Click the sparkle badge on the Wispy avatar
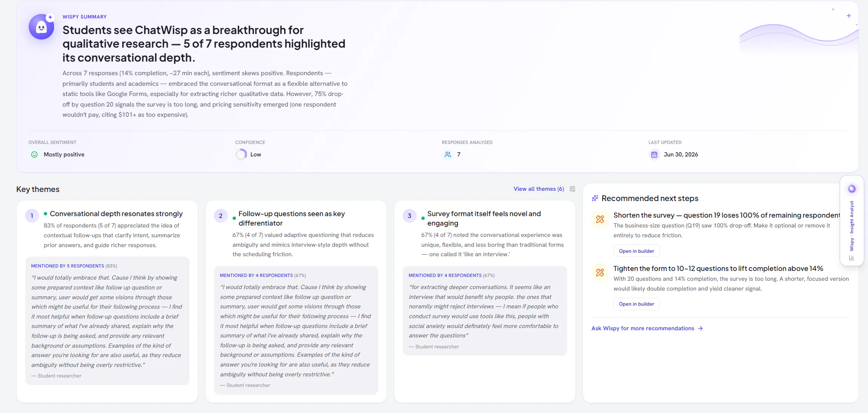Screen dimensions: 868x413 50,17
